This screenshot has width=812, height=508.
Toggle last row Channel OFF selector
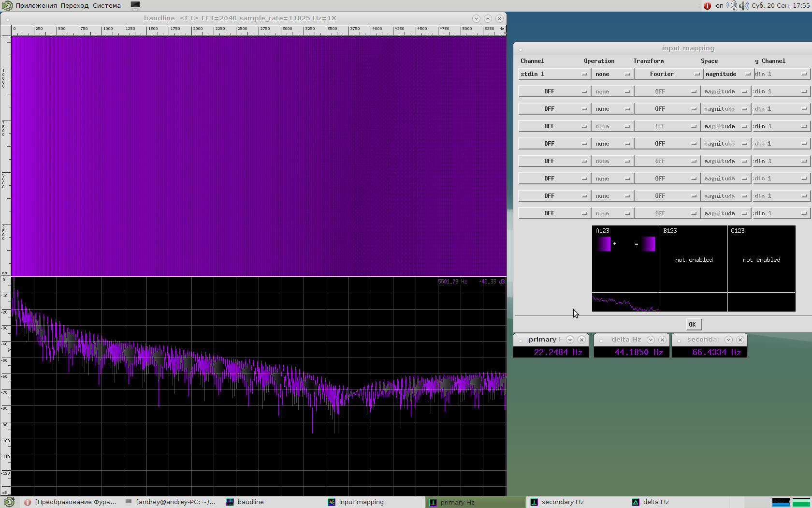pos(554,213)
